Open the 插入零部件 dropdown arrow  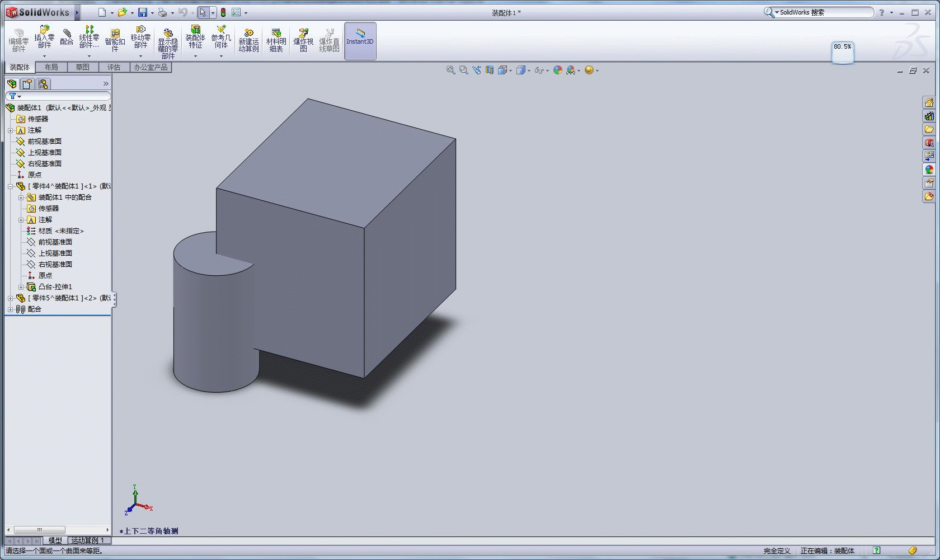coord(44,56)
